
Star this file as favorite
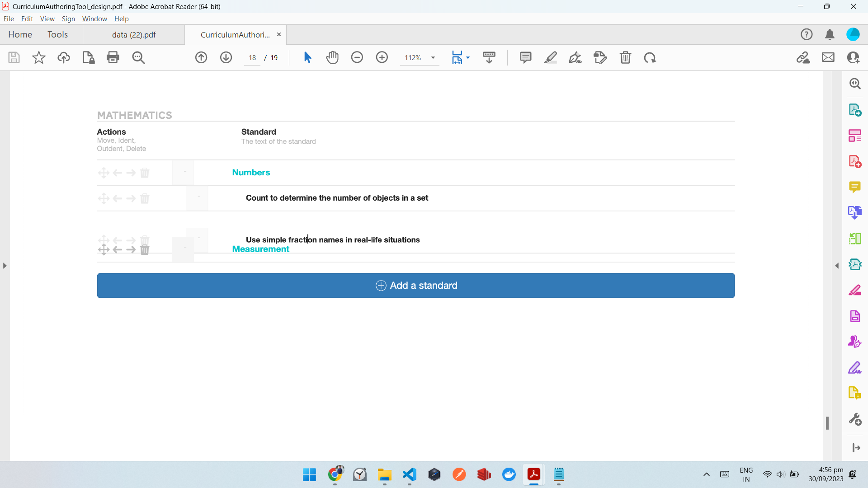coord(39,57)
